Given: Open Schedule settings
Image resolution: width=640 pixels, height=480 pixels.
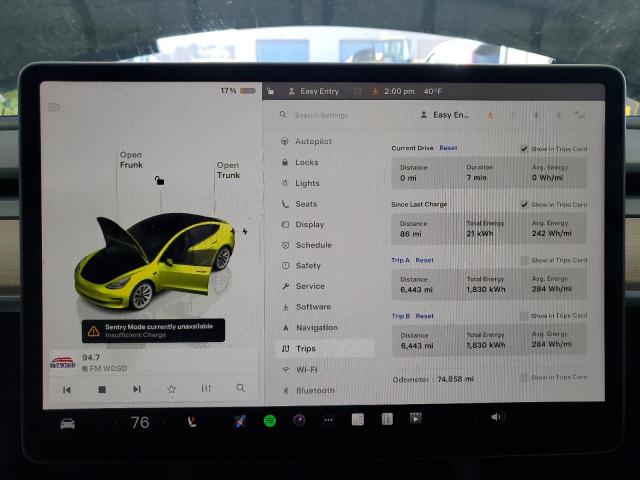Looking at the screenshot, I should (x=307, y=245).
